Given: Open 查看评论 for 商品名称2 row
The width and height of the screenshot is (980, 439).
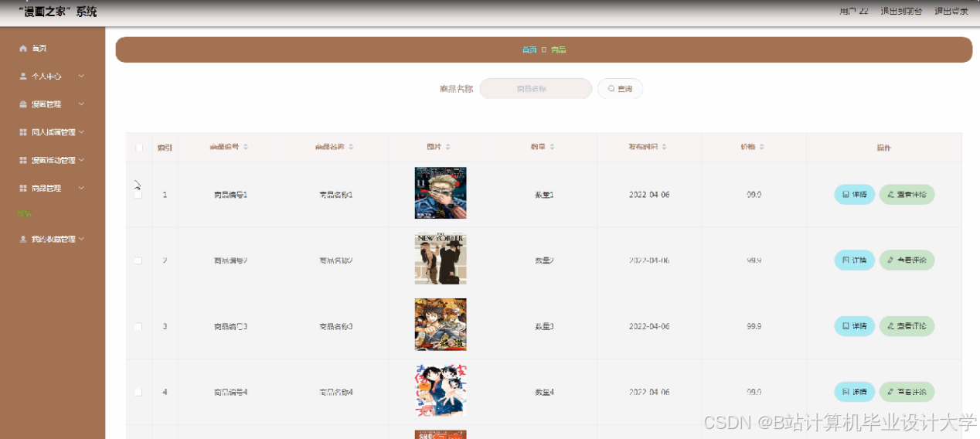Looking at the screenshot, I should point(907,260).
